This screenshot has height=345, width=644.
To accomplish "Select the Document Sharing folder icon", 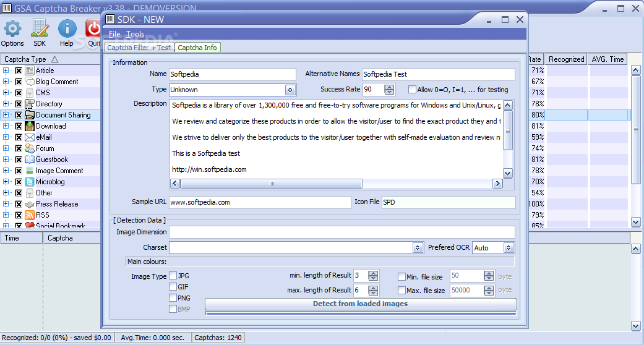I will pos(30,115).
